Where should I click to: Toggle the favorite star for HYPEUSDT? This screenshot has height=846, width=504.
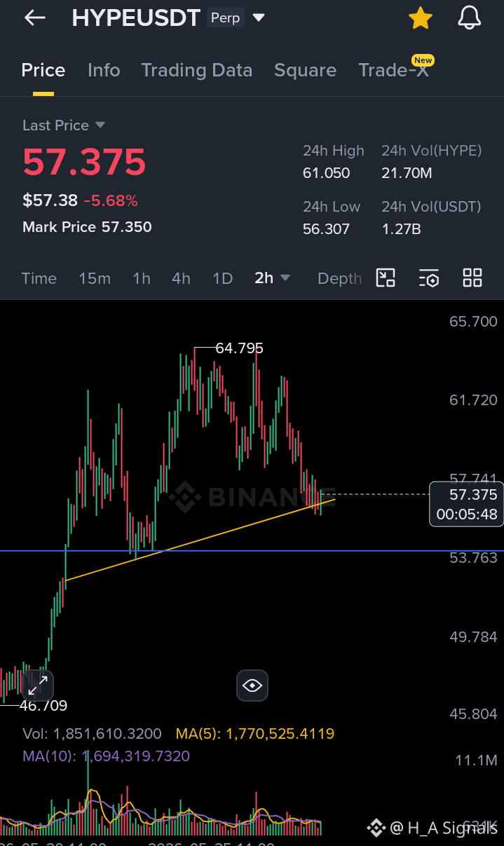pyautogui.click(x=421, y=18)
